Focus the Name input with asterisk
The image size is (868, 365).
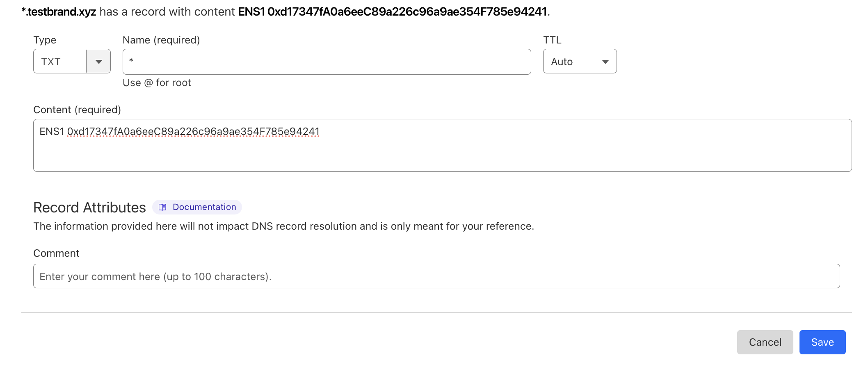point(326,62)
